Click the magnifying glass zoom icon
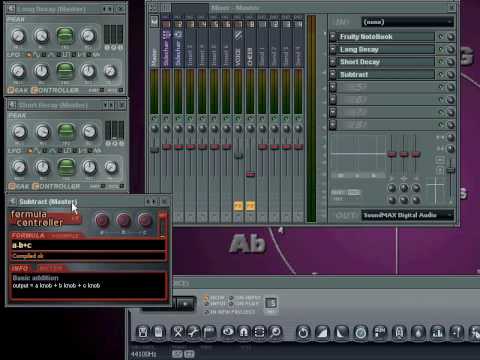480x360 pixels. pos(276,332)
